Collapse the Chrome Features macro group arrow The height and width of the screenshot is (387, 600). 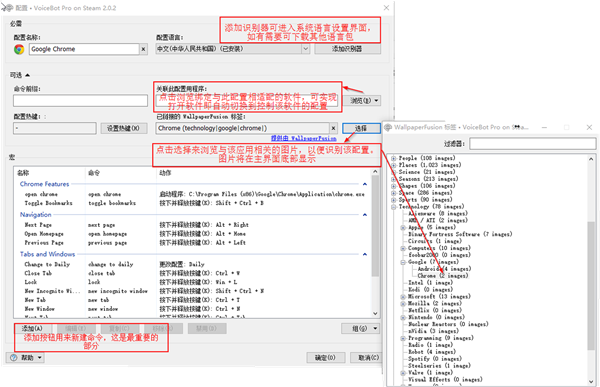(365, 184)
